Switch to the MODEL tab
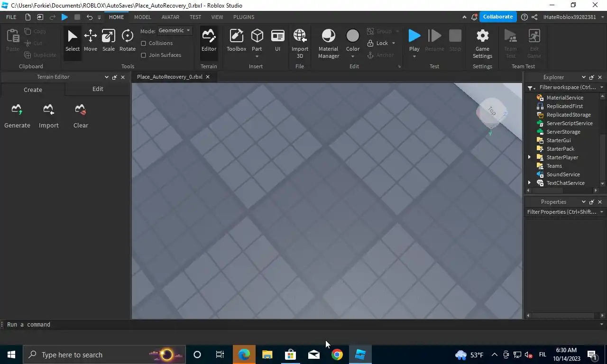Screen dimensions: 607x364 (142, 17)
